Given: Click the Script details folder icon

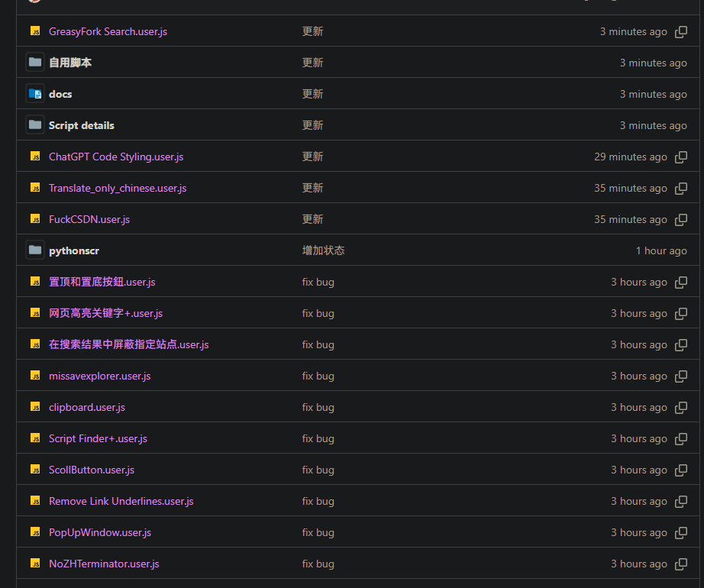Looking at the screenshot, I should 35,124.
